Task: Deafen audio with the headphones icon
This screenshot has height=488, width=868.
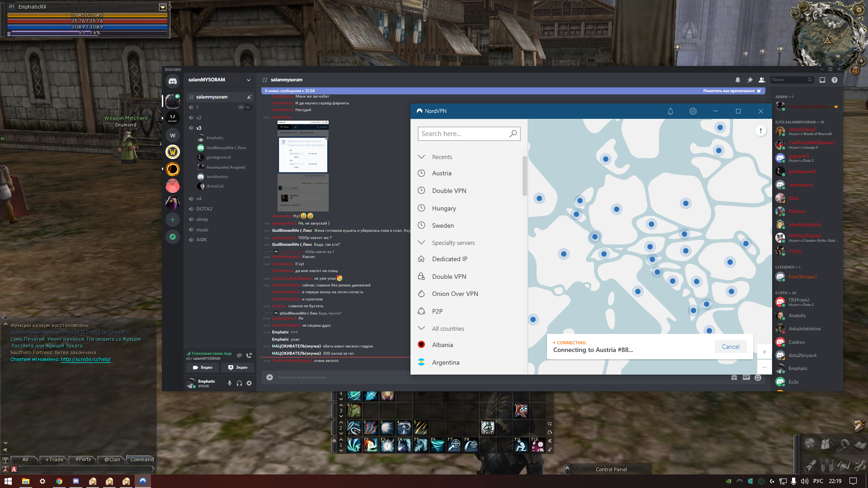Action: pos(239,383)
